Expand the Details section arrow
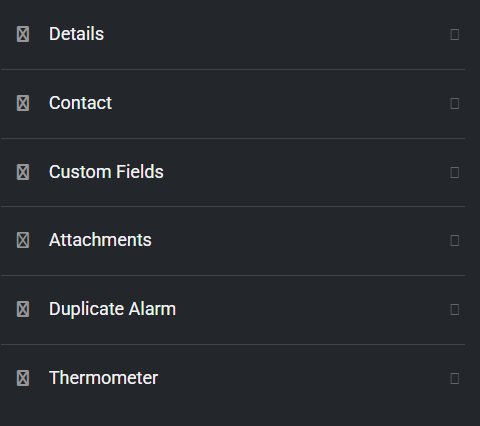480x426 pixels. (x=455, y=34)
